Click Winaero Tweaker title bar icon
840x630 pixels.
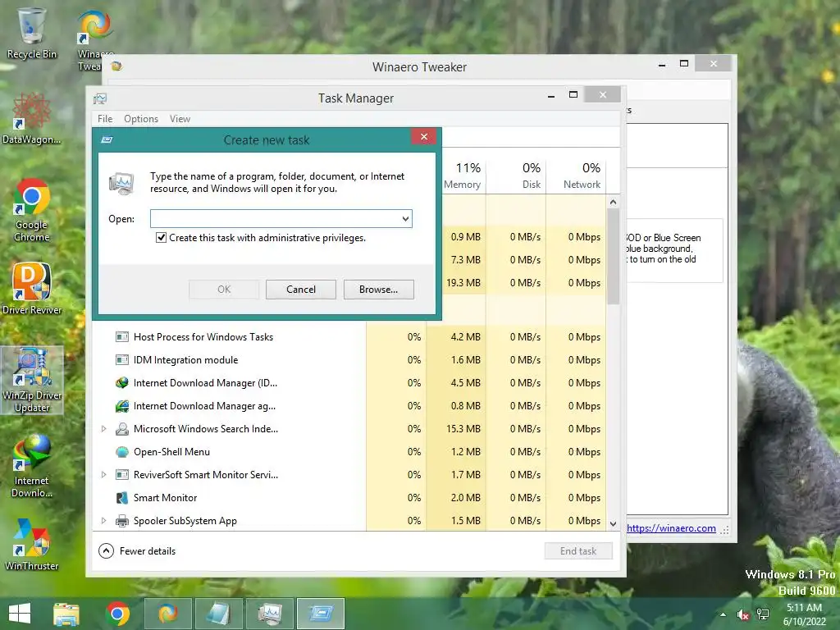tap(116, 66)
